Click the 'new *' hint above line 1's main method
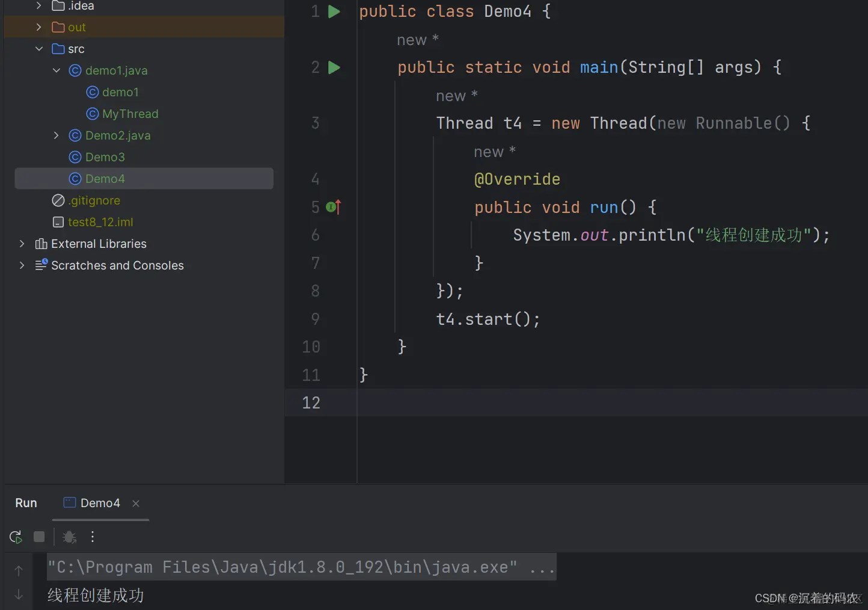The width and height of the screenshot is (868, 610). coord(418,40)
